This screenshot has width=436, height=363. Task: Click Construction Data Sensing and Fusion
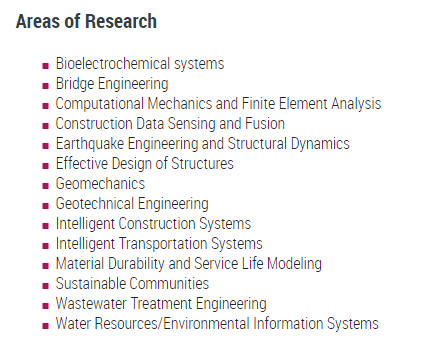click(170, 124)
